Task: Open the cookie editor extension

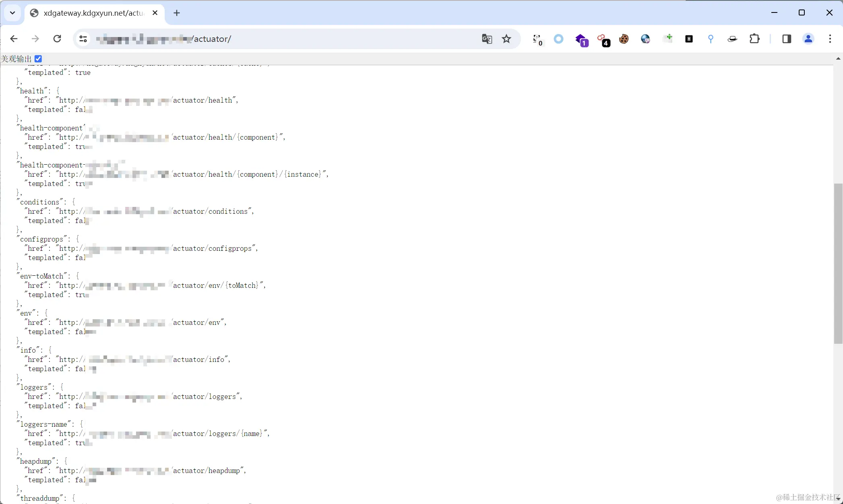Action: (624, 39)
